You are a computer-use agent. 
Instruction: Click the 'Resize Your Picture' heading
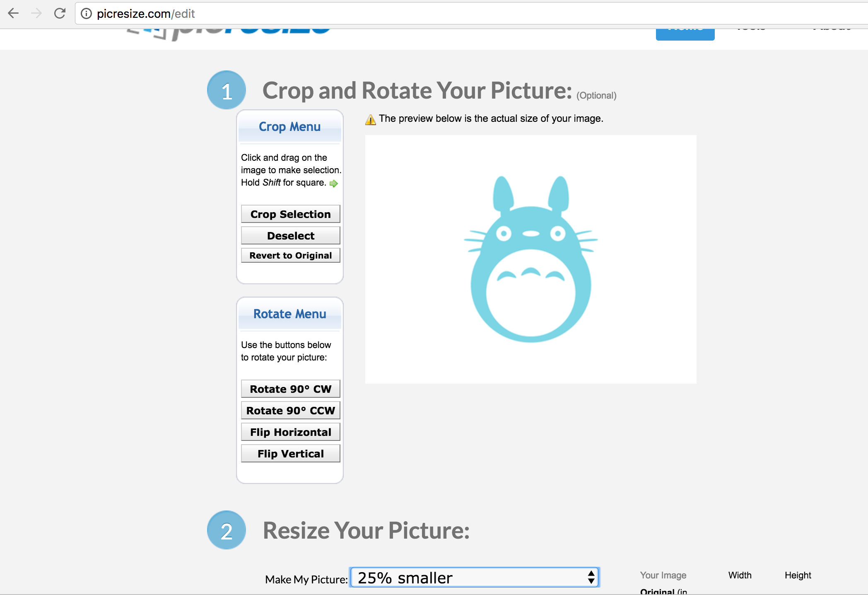click(366, 530)
